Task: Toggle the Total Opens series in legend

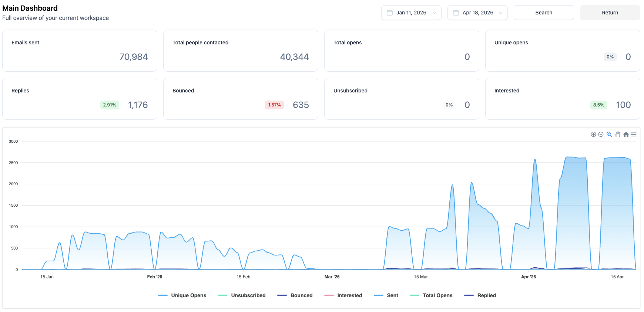Action: (431, 295)
